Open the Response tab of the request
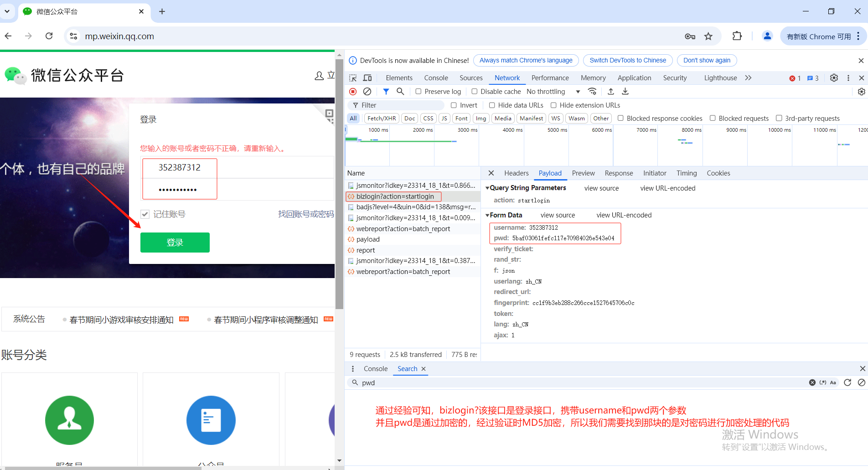Image resolution: width=868 pixels, height=470 pixels. (x=619, y=173)
